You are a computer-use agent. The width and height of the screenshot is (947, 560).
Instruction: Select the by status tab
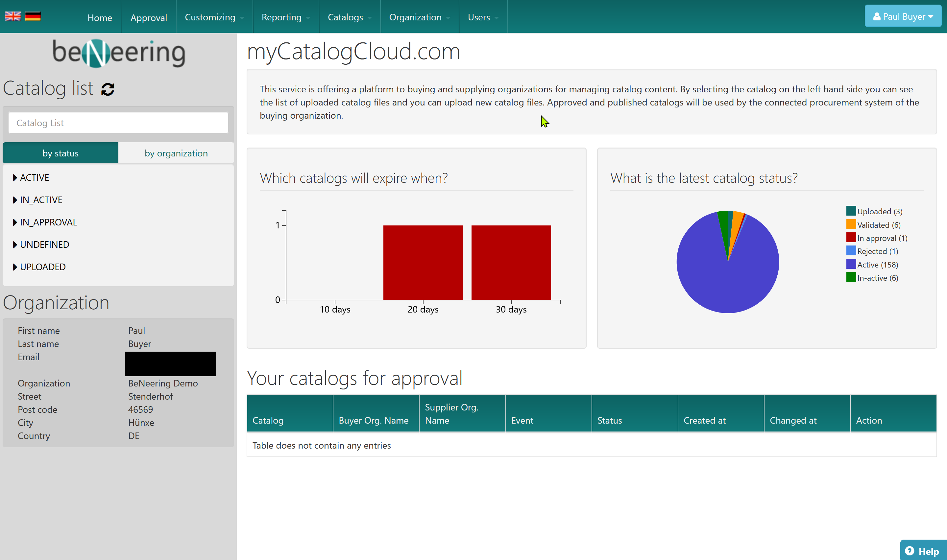coord(61,153)
